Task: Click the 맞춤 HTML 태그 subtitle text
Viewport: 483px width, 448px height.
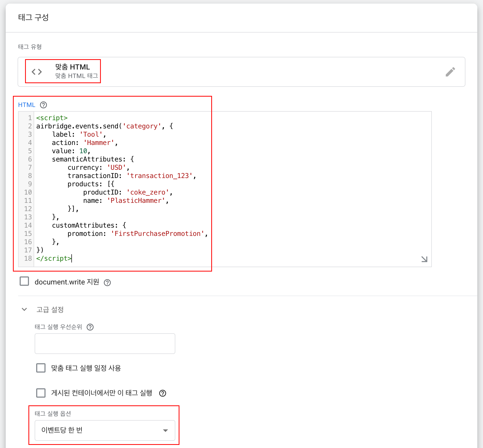Action: [x=77, y=76]
